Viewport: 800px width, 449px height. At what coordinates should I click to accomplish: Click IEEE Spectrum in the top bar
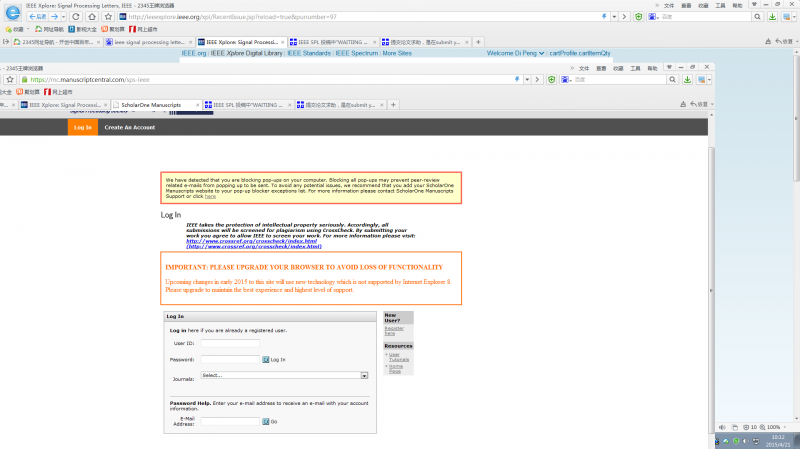point(357,53)
